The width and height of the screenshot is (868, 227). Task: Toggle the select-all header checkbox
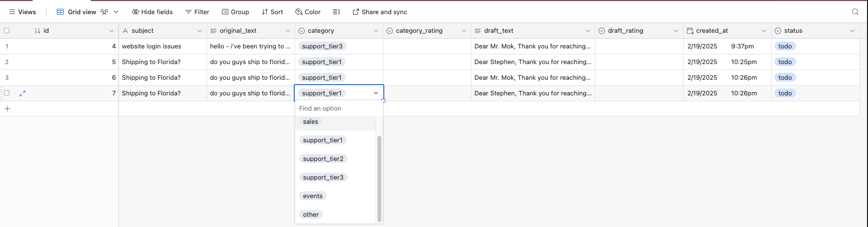coord(7,30)
